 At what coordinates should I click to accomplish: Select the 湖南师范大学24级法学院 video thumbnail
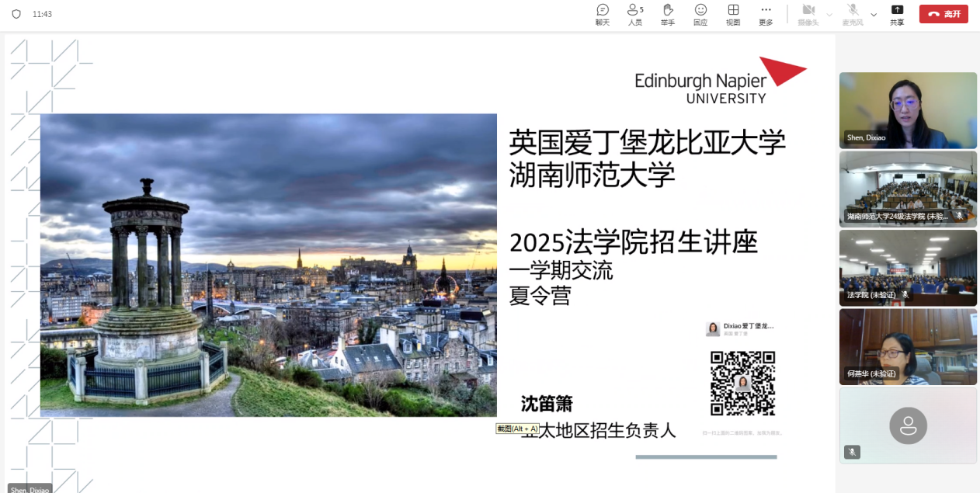[x=908, y=189]
